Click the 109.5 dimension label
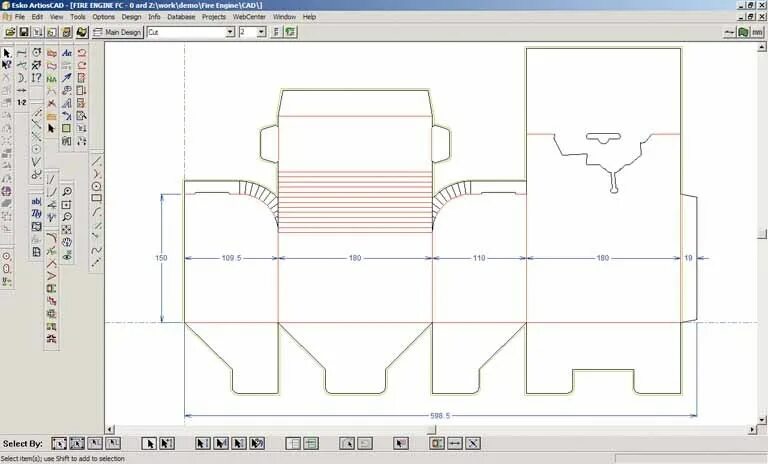The width and height of the screenshot is (768, 464). point(231,258)
